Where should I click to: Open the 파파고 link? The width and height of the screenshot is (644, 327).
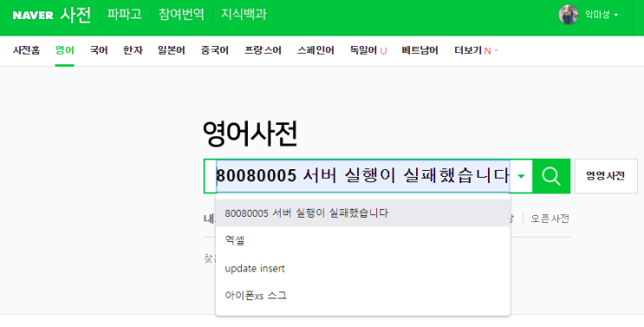point(125,14)
